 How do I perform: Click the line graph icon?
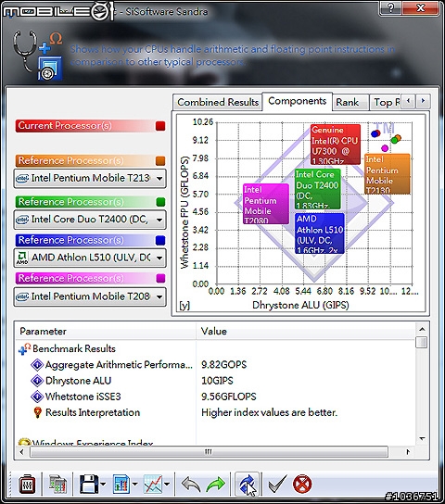(x=153, y=484)
